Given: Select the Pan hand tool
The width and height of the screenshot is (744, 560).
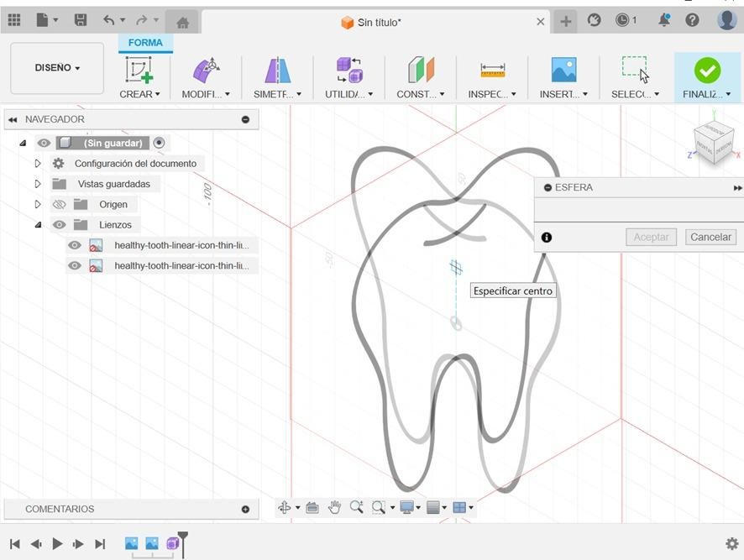Looking at the screenshot, I should [334, 507].
